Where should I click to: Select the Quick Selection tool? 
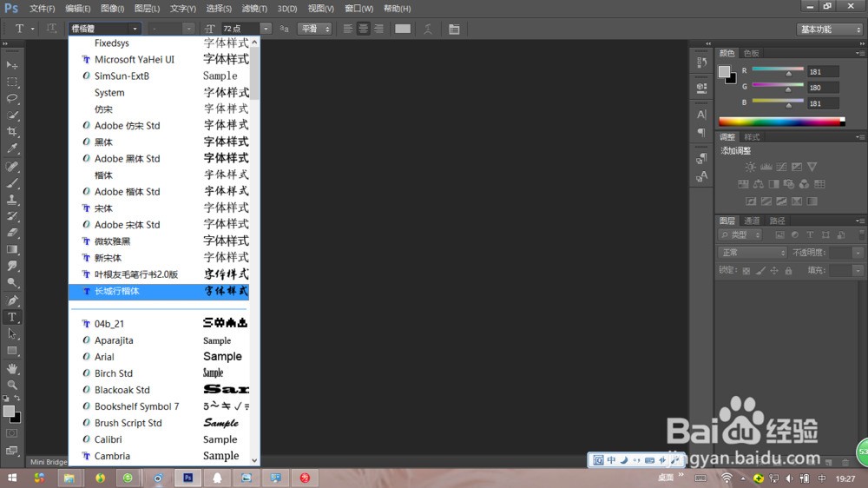(11, 115)
